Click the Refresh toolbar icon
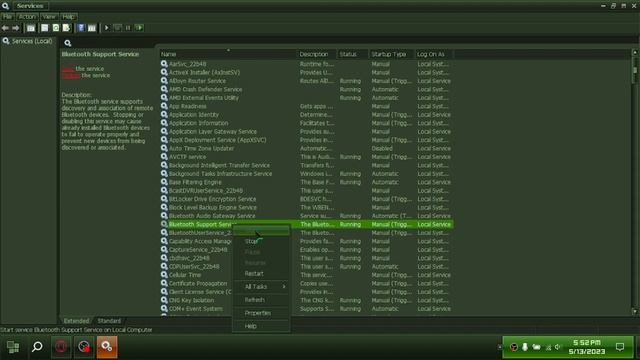This screenshot has width=640, height=360. point(56,28)
